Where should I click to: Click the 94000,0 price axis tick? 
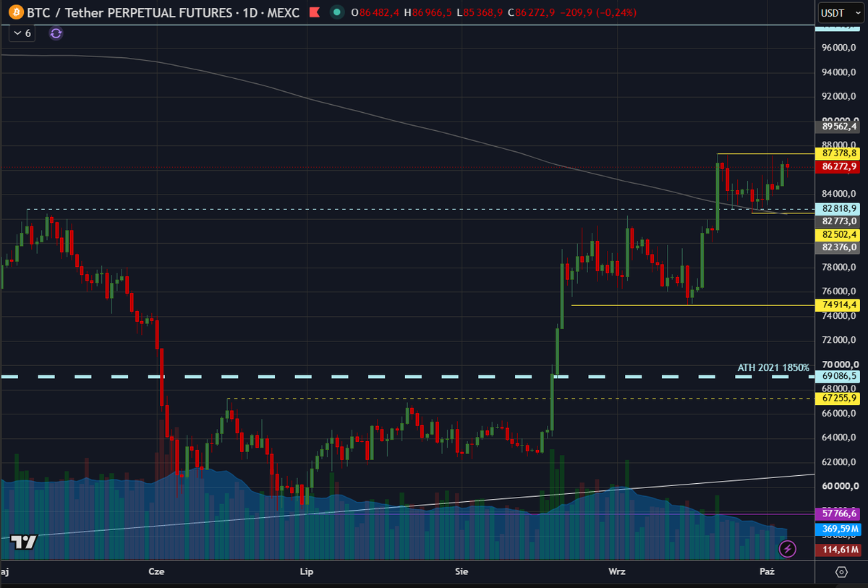[838, 72]
